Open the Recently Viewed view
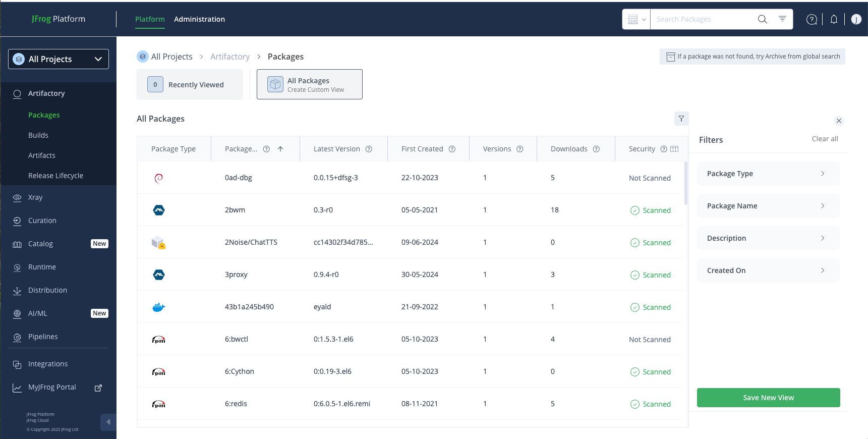 (x=190, y=84)
